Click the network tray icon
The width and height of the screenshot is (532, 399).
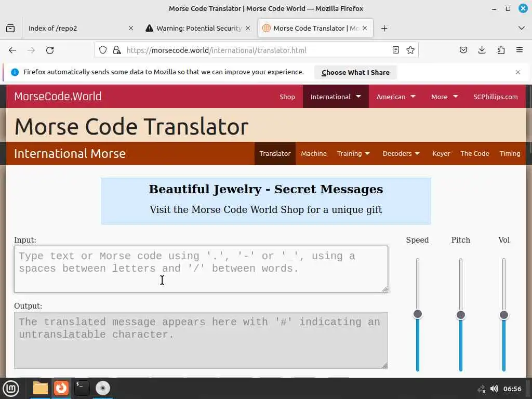click(x=481, y=389)
